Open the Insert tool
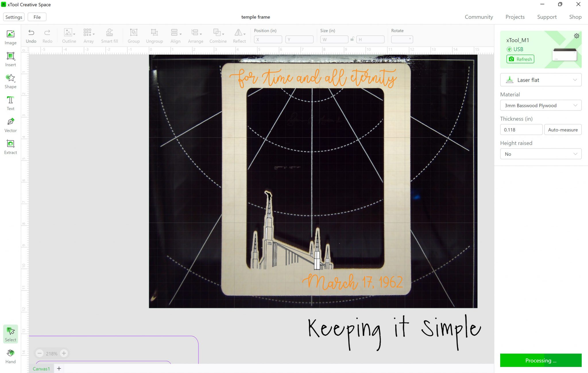The width and height of the screenshot is (588, 373). pos(11,59)
